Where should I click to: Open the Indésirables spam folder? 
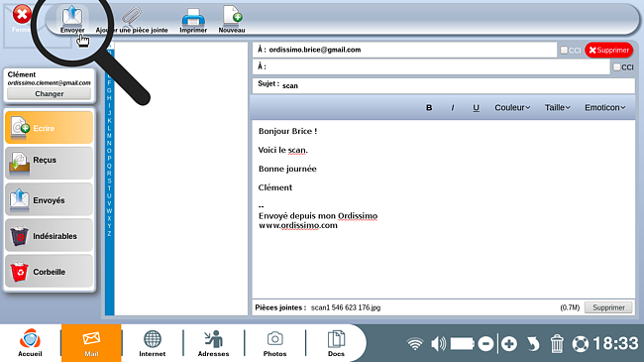[x=49, y=235]
